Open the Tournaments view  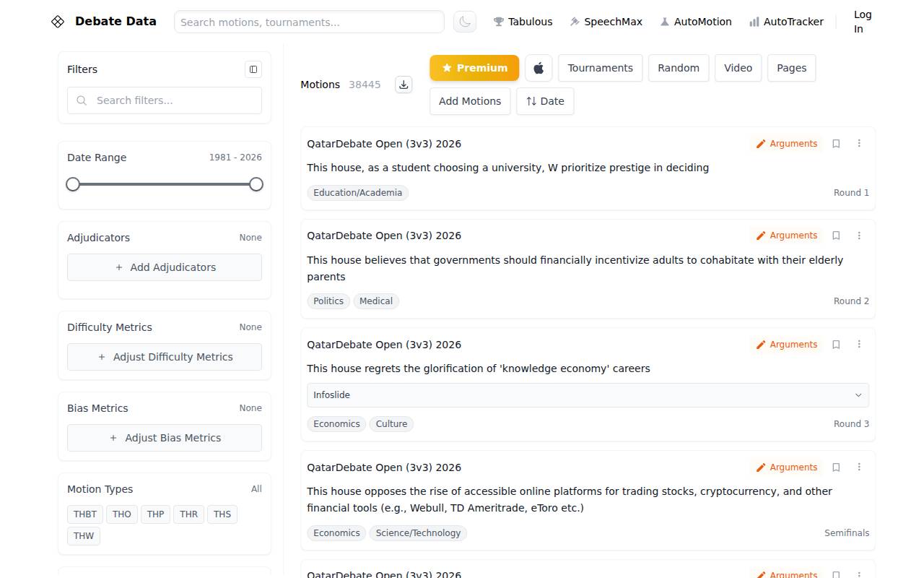601,68
